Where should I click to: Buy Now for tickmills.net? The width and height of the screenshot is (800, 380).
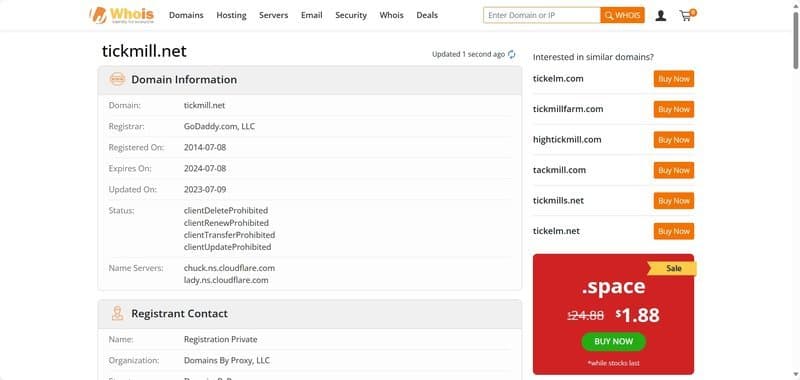[673, 201]
